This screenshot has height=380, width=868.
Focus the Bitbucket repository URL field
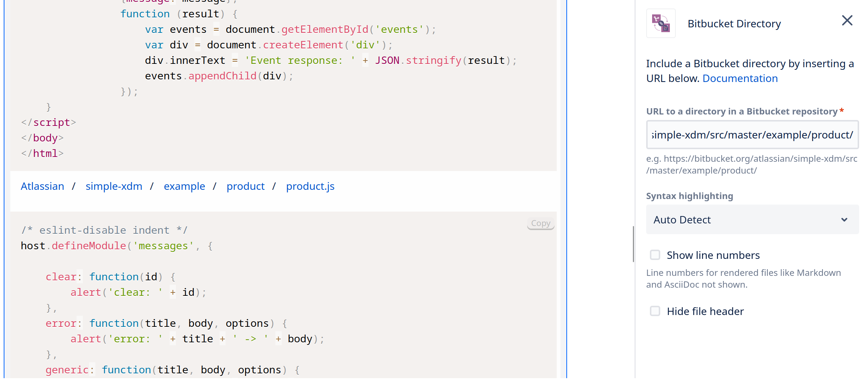pyautogui.click(x=752, y=135)
